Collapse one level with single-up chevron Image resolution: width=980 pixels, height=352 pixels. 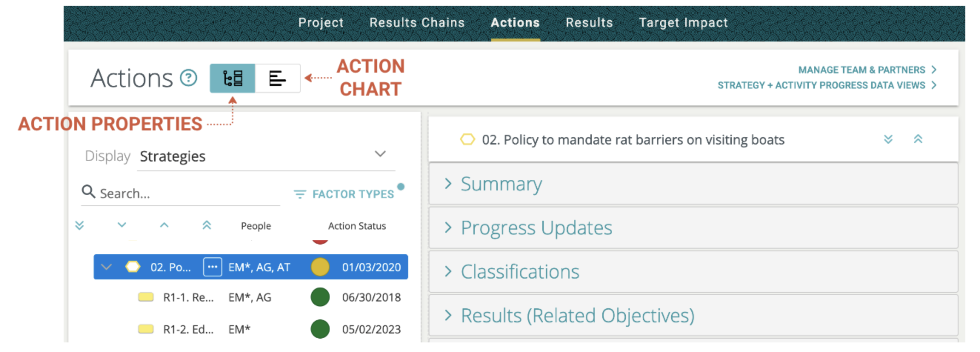click(164, 225)
